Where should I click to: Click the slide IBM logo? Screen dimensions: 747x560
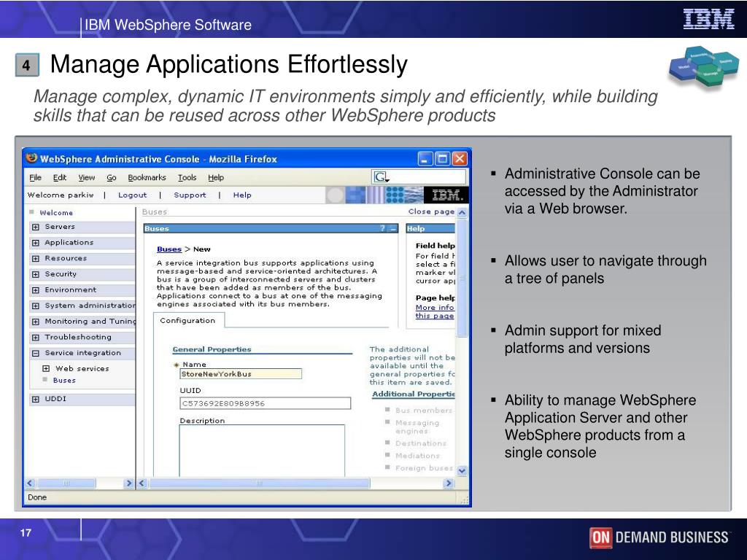click(709, 19)
